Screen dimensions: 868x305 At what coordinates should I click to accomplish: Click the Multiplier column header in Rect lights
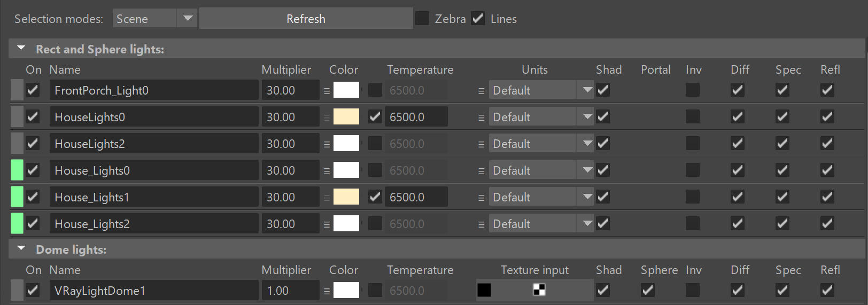point(286,70)
